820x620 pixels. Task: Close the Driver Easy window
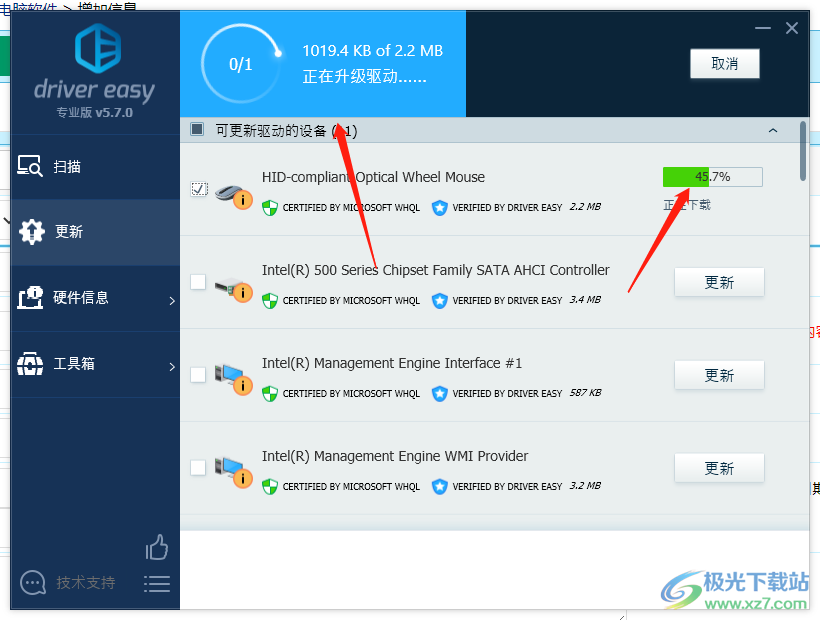click(x=792, y=28)
